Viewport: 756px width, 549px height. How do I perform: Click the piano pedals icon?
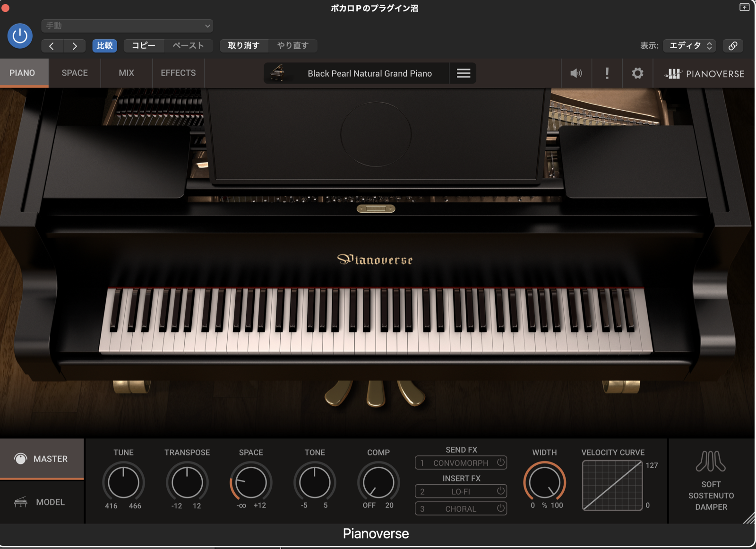(710, 461)
